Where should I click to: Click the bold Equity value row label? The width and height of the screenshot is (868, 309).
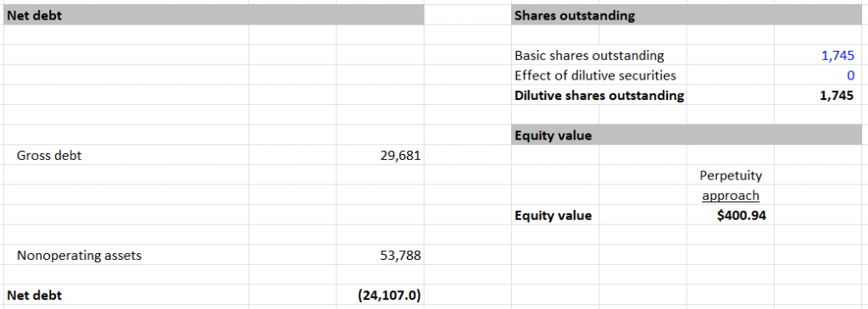point(553,216)
